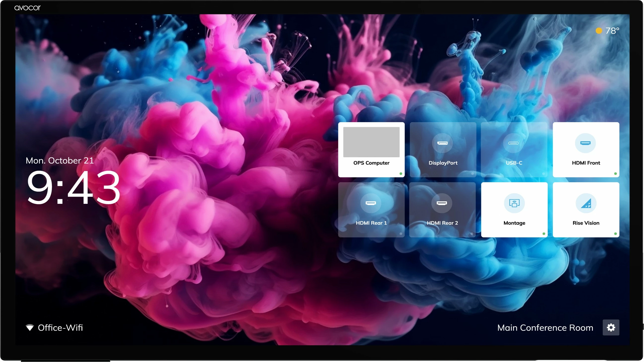644x362 pixels.
Task: Click the DisplayPort connector icon
Action: [x=442, y=143]
